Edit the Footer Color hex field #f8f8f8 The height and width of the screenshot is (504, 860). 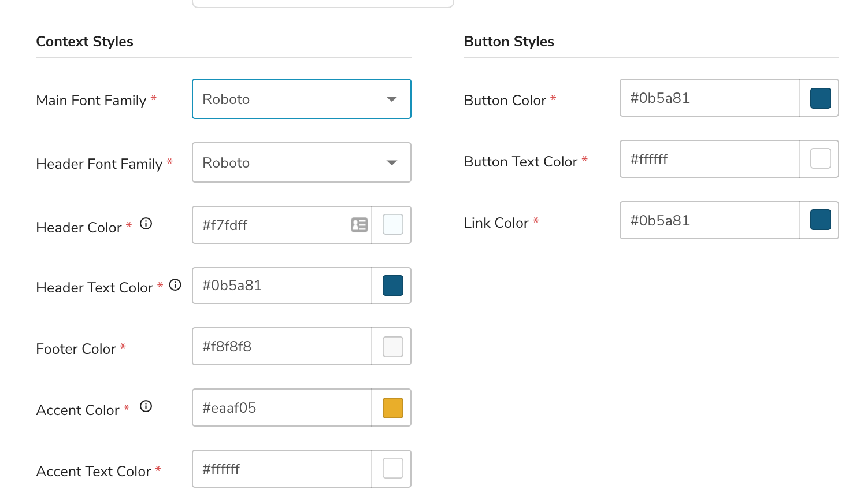(x=282, y=346)
